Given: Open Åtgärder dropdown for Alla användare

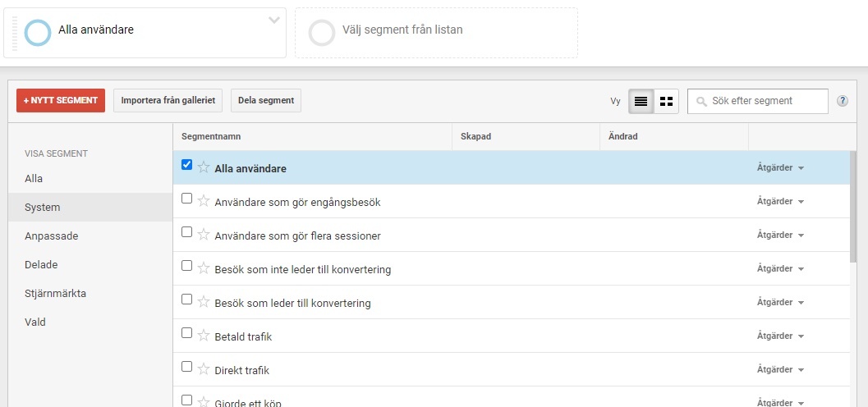Looking at the screenshot, I should pos(779,167).
